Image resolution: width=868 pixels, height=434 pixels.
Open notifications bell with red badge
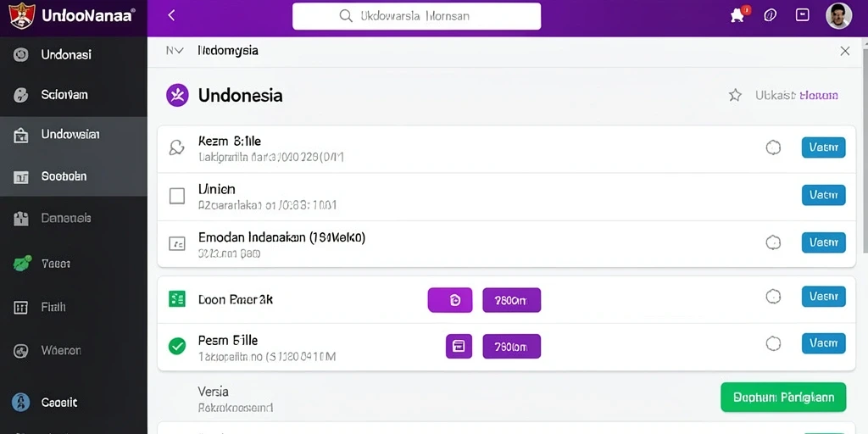coord(738,14)
